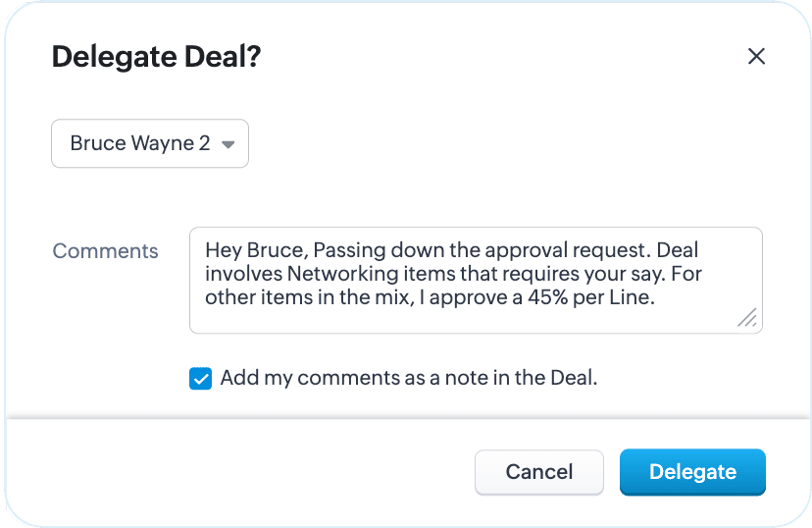Click the comment box resize grip icon
The height and width of the screenshot is (528, 812).
[x=747, y=318]
